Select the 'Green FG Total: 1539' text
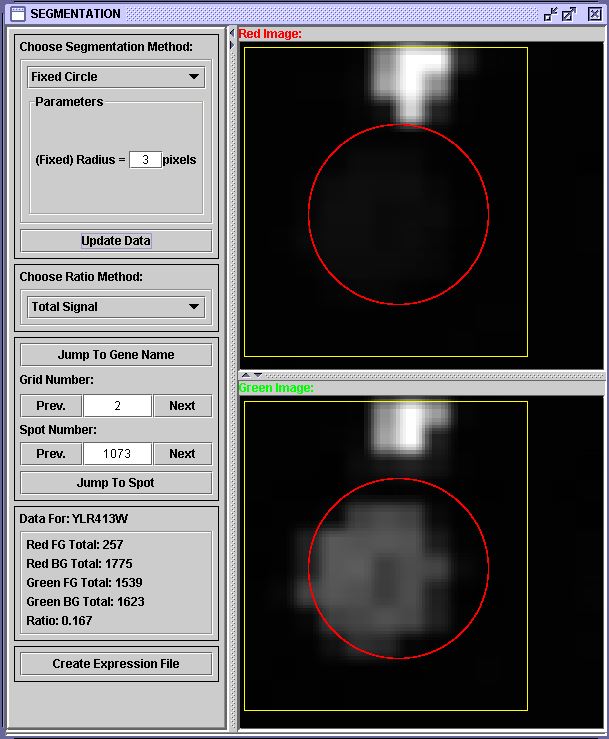The width and height of the screenshot is (609, 739). pyautogui.click(x=84, y=583)
